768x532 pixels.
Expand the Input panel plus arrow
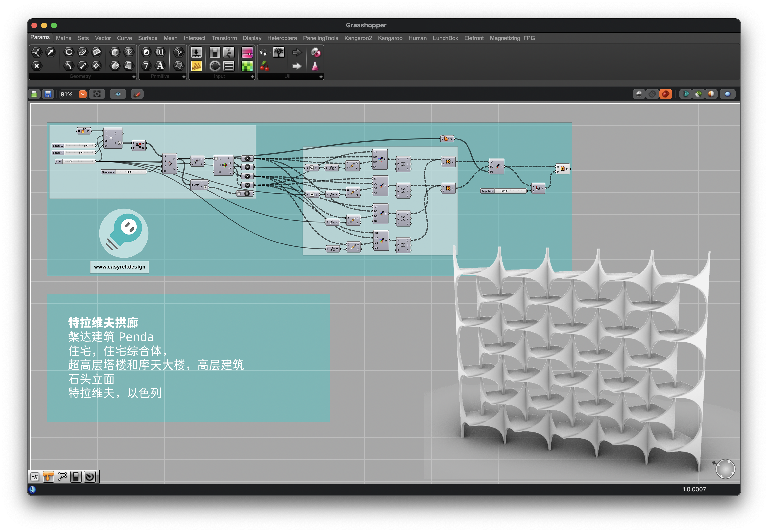(x=252, y=77)
